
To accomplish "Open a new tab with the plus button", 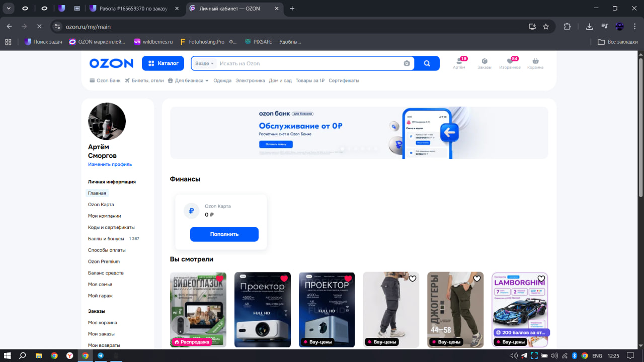I will tap(292, 9).
